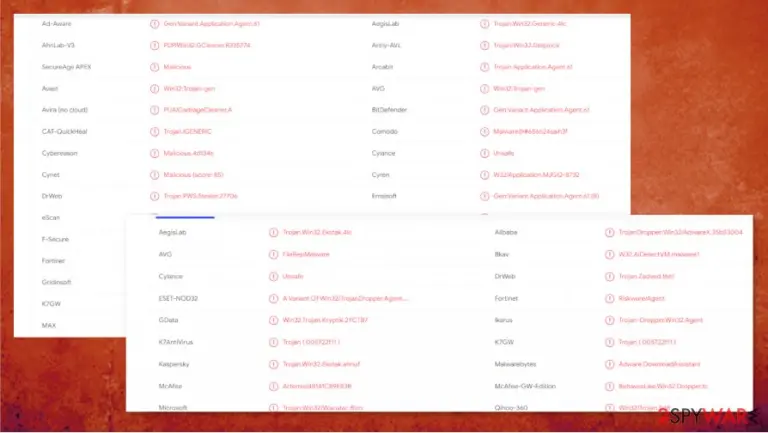Screen dimensions: 768x433
Task: Click Fortinet's Riskware/Agent detection text
Action: [641, 298]
